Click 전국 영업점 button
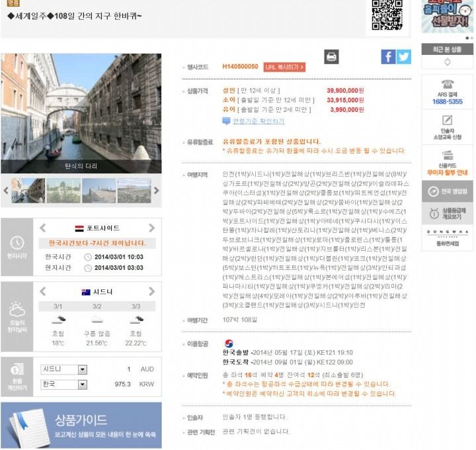 pyautogui.click(x=448, y=191)
